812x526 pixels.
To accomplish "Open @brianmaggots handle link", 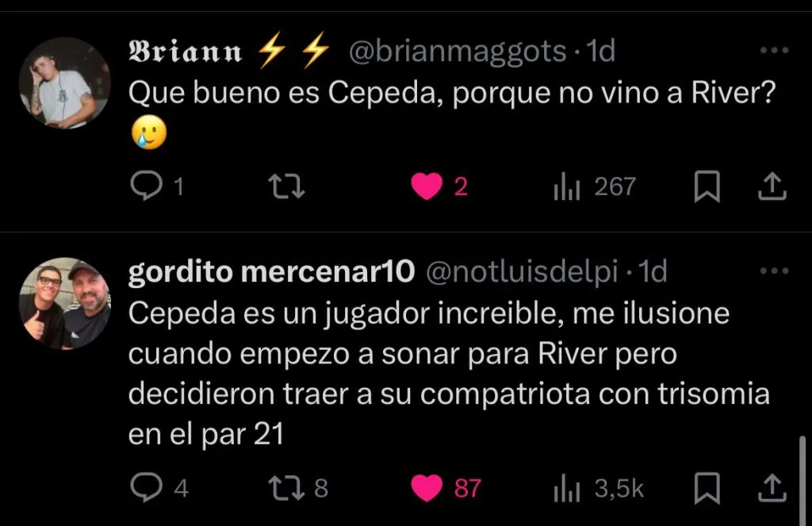I will pos(458,51).
